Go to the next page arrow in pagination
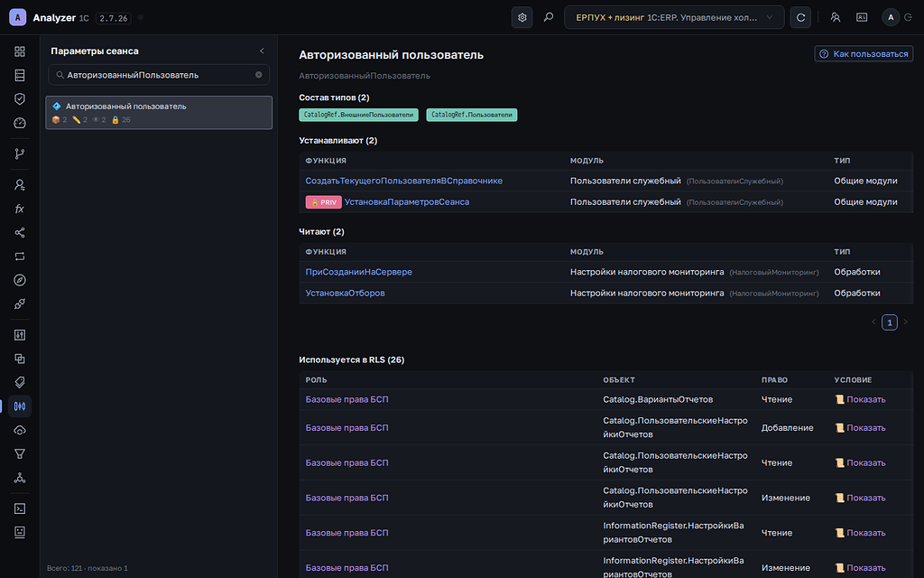Image resolution: width=924 pixels, height=578 pixels. point(906,322)
